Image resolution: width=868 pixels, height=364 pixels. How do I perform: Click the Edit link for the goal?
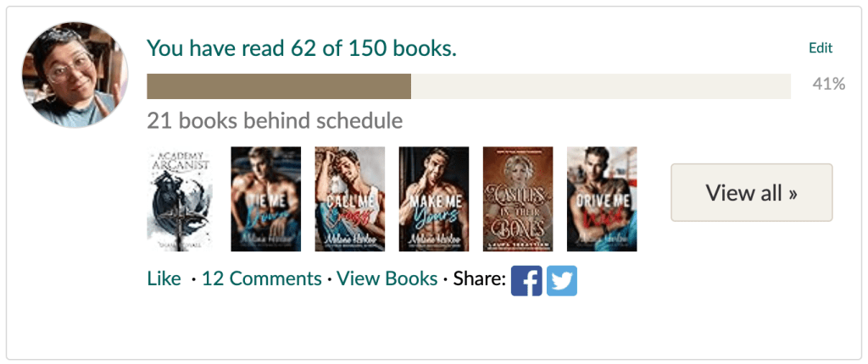[821, 48]
